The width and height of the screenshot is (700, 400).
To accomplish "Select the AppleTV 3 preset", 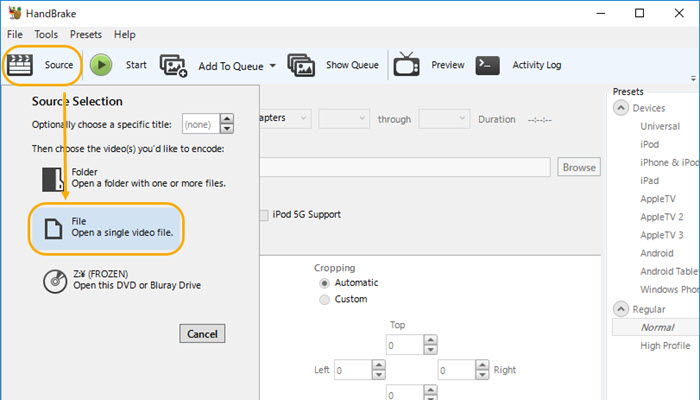I will tap(662, 235).
